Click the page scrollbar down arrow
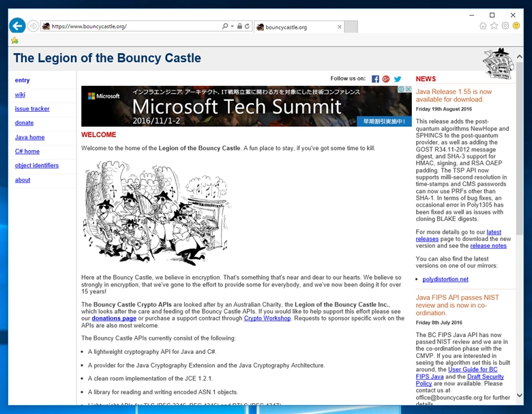This screenshot has height=414, width=532. pos(520,396)
